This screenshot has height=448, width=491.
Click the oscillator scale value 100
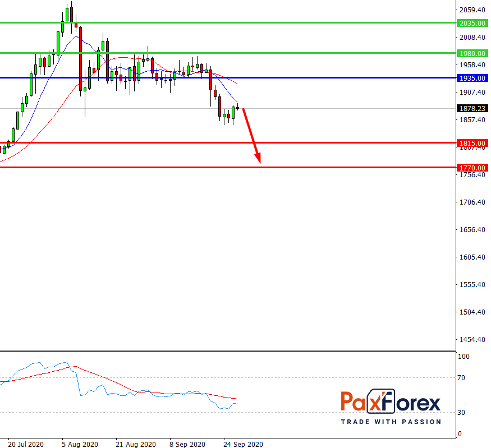coord(464,357)
